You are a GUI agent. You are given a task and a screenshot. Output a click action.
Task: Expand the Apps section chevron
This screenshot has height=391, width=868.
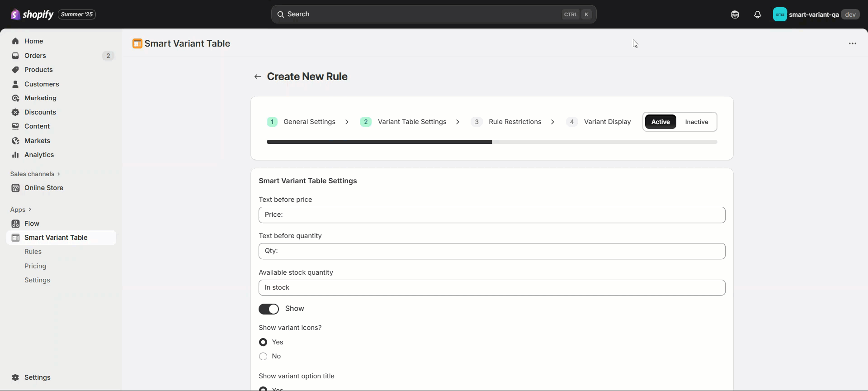click(x=30, y=210)
